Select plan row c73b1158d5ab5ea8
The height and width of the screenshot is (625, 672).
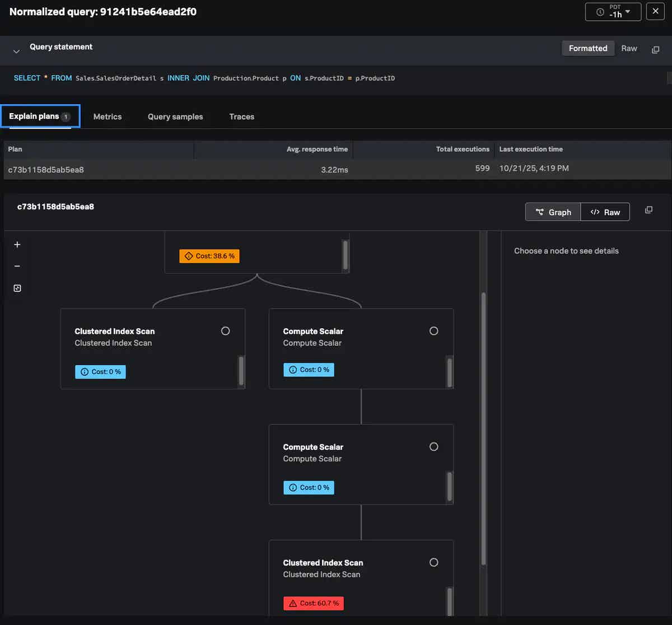(46, 169)
